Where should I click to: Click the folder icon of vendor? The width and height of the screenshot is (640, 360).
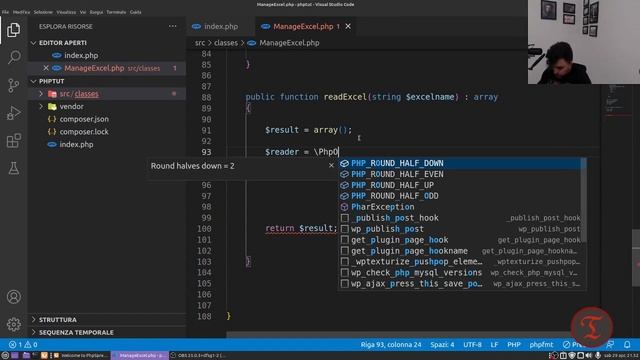[x=52, y=106]
